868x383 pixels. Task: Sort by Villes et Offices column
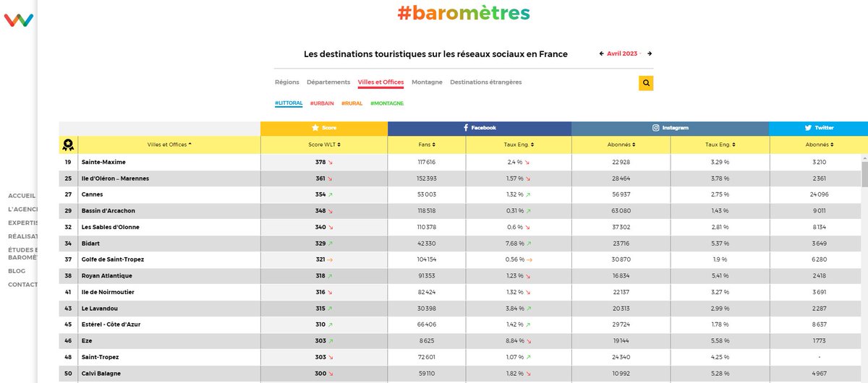coord(169,145)
